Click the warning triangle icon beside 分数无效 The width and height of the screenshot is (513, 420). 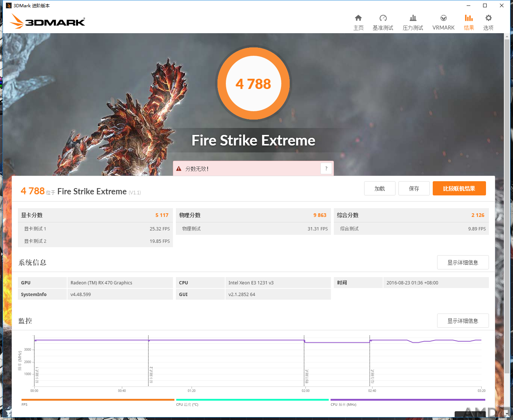click(x=179, y=169)
